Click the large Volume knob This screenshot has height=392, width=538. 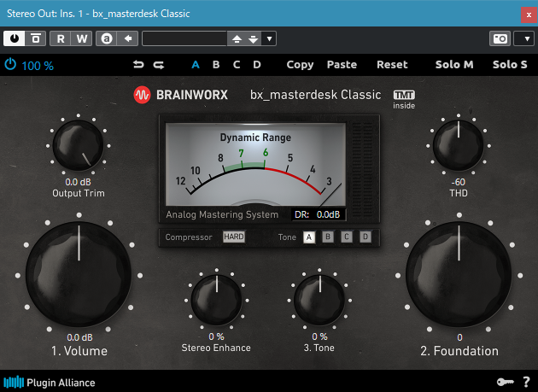pos(79,274)
